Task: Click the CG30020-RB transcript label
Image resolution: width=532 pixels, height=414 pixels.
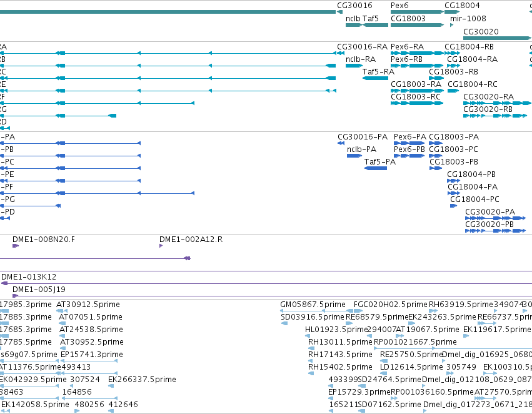Action: click(x=488, y=109)
